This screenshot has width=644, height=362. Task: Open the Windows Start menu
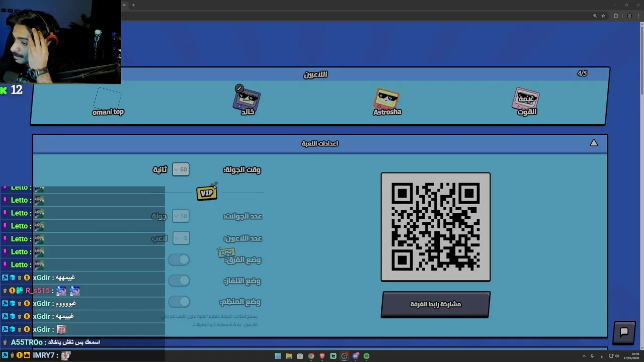[x=278, y=356]
